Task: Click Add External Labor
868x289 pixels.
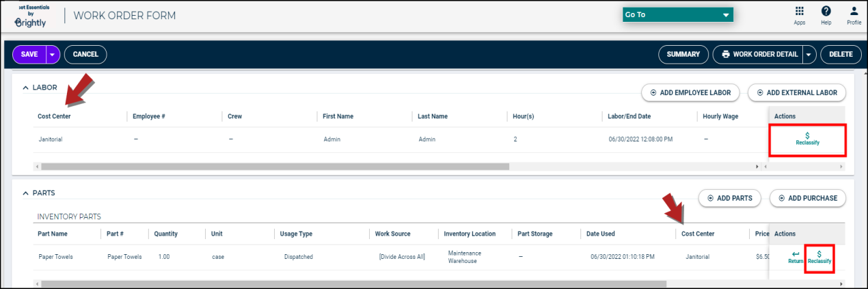Action: click(x=797, y=92)
